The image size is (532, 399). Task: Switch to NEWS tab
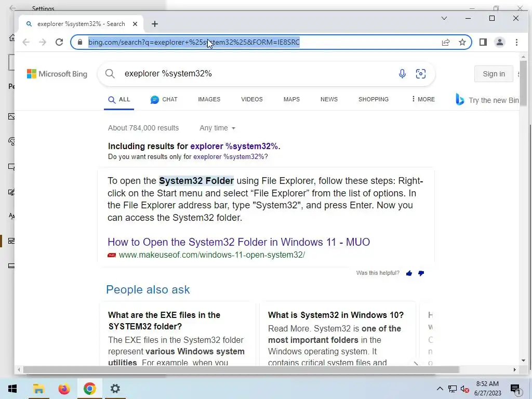[x=329, y=99]
